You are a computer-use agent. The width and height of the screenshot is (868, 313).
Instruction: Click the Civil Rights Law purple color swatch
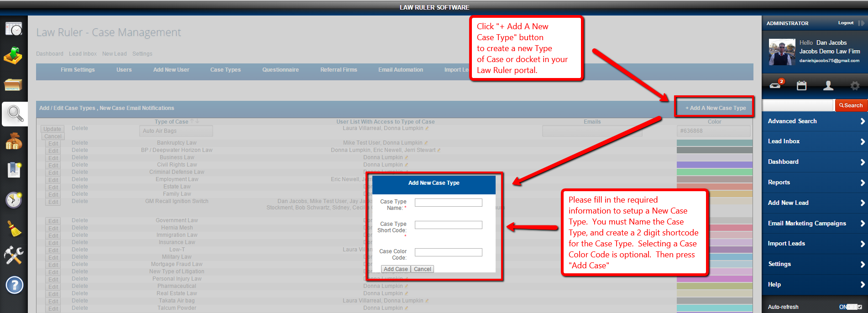714,165
